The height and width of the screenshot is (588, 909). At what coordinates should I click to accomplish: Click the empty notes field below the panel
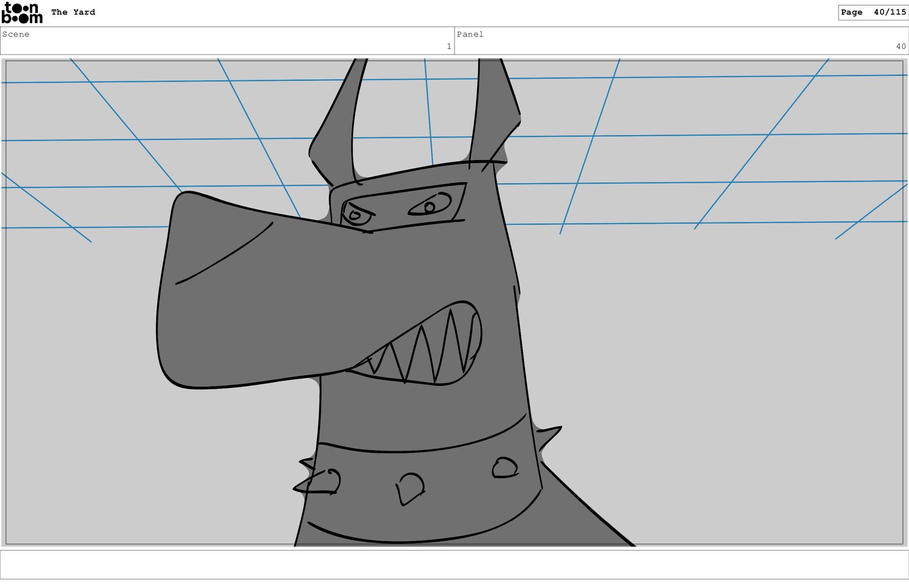point(454,564)
